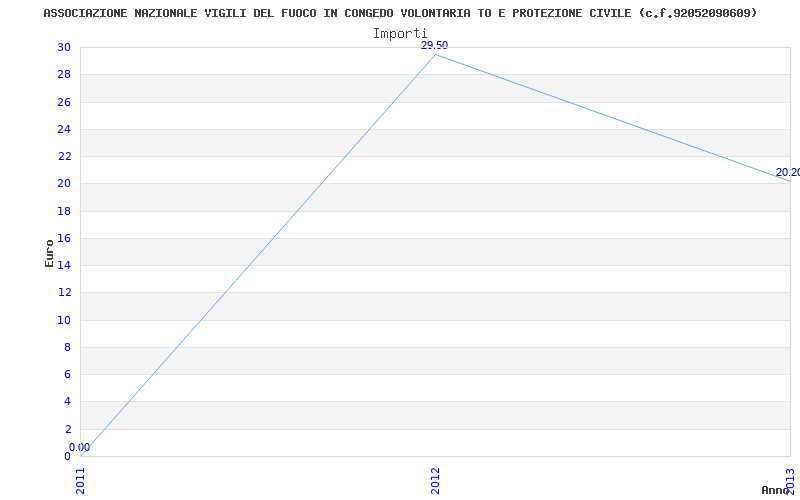Image resolution: width=800 pixels, height=500 pixels.
Task: Click the y-axis value 26
Action: point(64,102)
